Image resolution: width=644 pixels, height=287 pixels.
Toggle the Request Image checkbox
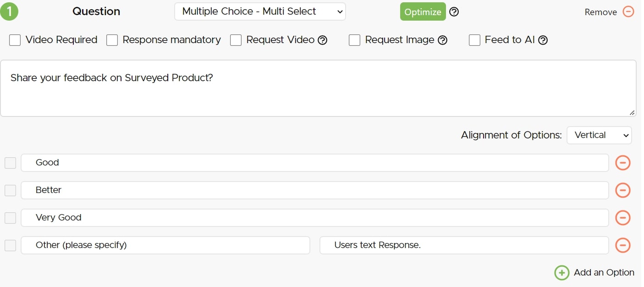point(354,40)
